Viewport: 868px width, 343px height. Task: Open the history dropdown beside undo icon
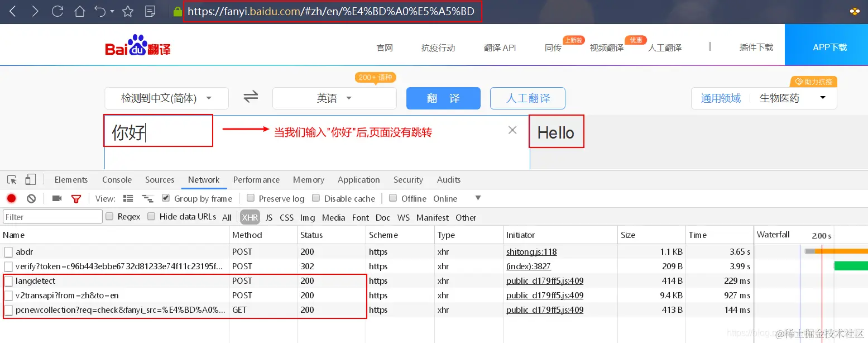[112, 12]
